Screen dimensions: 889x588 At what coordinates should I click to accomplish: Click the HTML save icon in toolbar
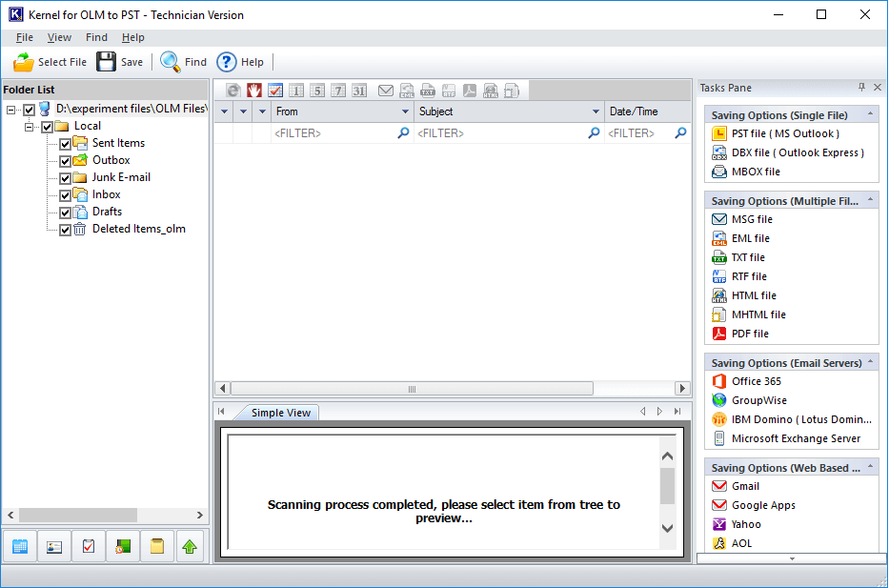[x=491, y=91]
